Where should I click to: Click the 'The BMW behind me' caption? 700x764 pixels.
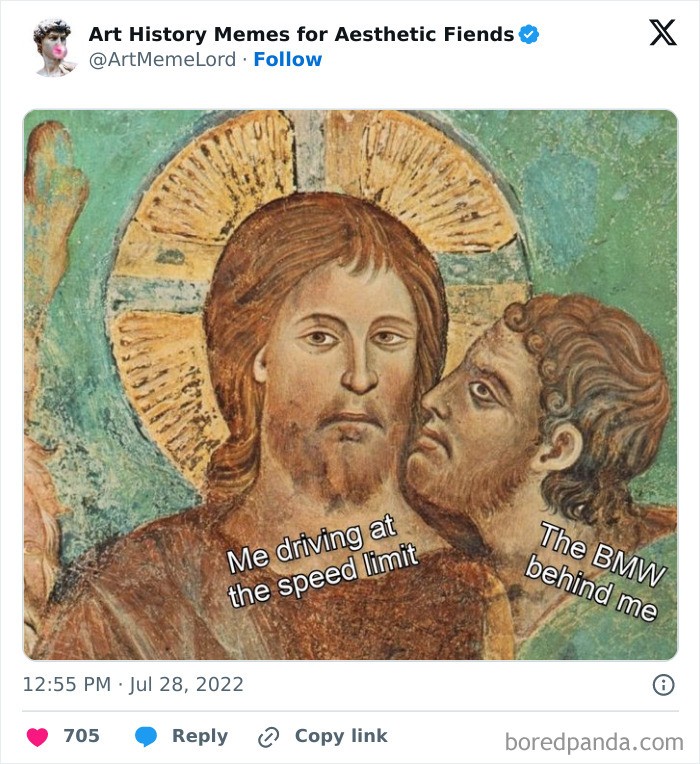[x=596, y=572]
